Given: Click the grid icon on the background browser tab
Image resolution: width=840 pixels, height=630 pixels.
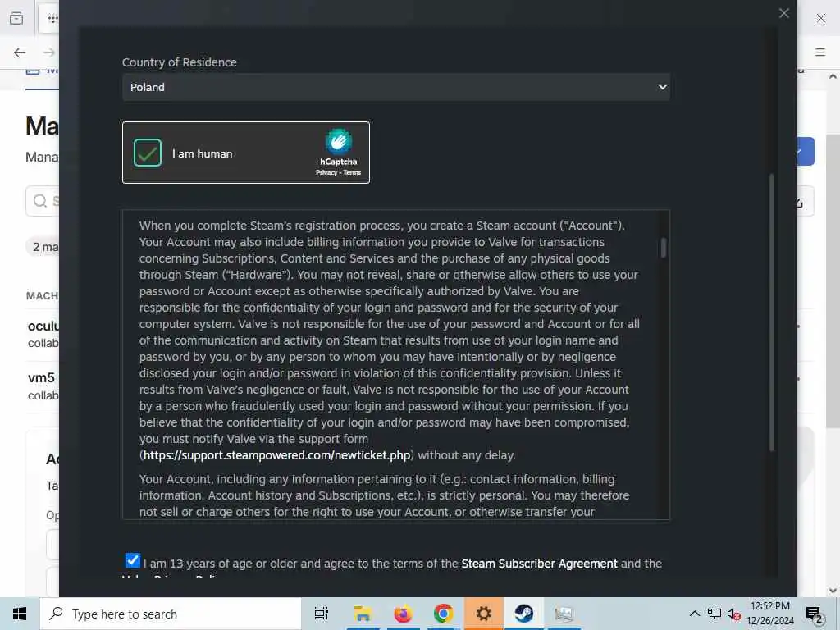Looking at the screenshot, I should click(52, 19).
